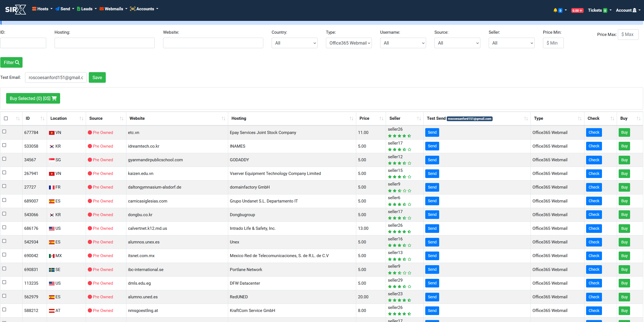Screen dimensions: 644x322
Task: Click the Buy Selected (0) button
Action: 33,98
